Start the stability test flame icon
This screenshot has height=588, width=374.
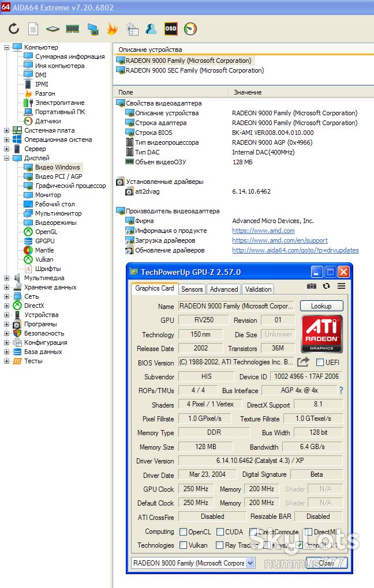(113, 29)
